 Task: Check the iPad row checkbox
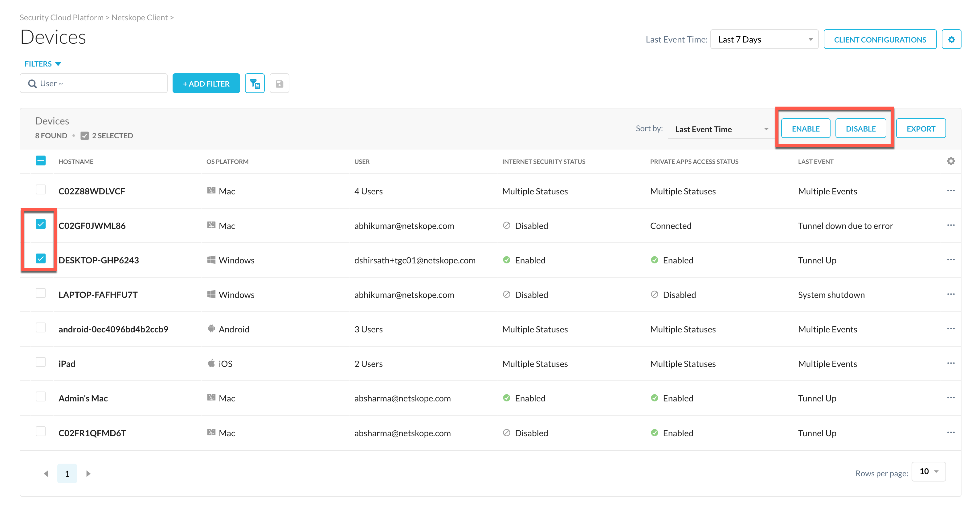pyautogui.click(x=41, y=362)
